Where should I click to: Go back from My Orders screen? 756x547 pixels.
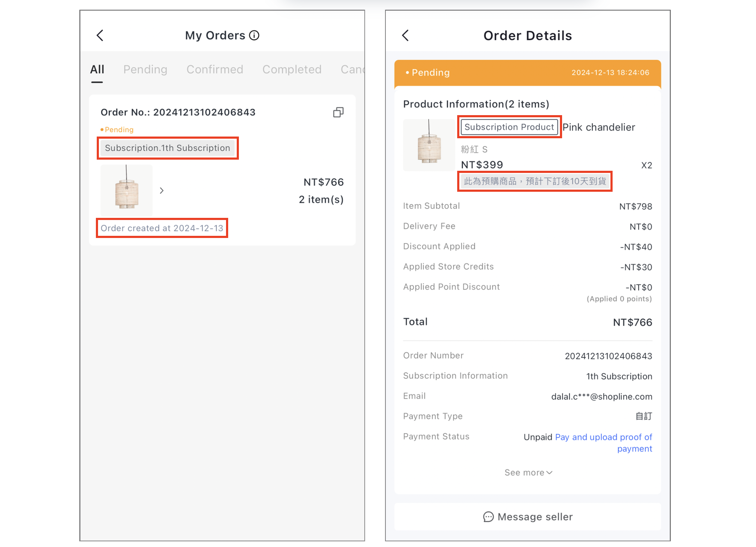(100, 36)
